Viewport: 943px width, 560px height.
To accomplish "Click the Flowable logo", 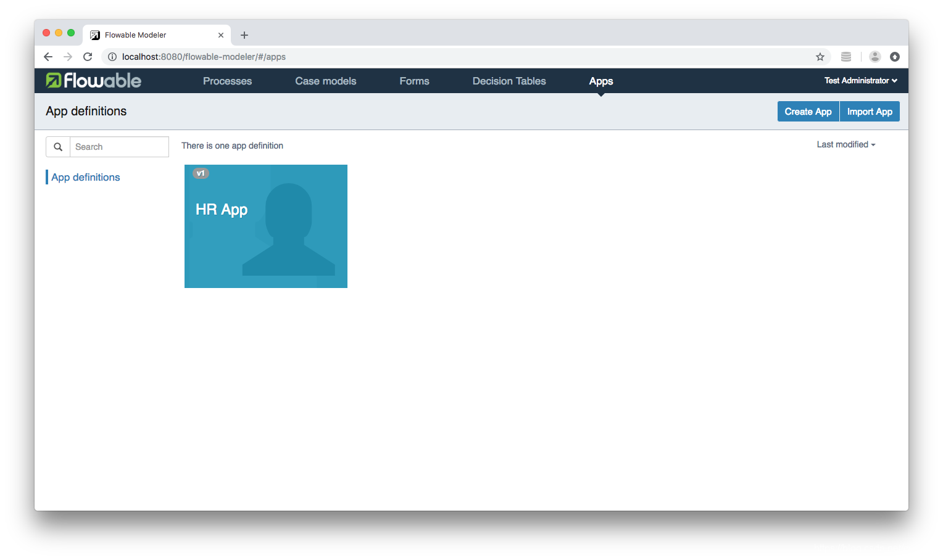I will (93, 81).
